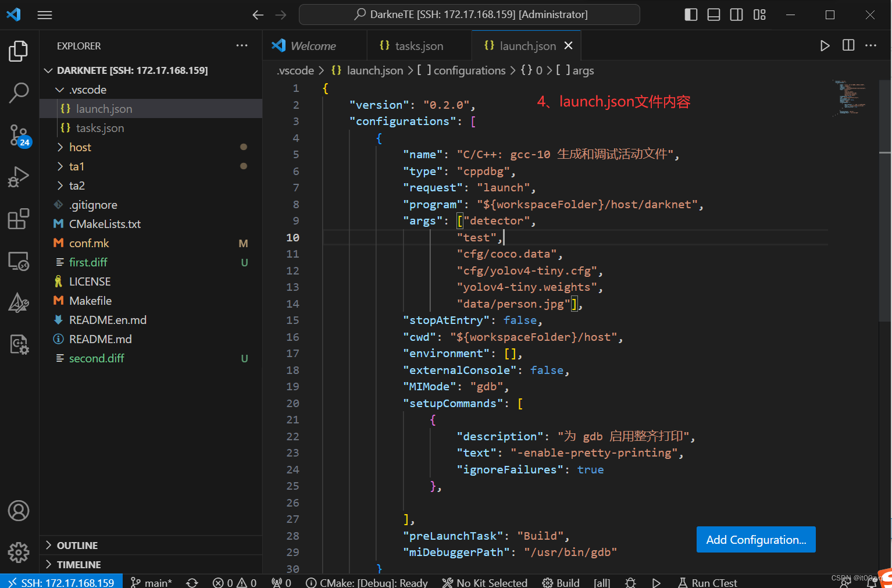Open second.diff file

coord(151,358)
